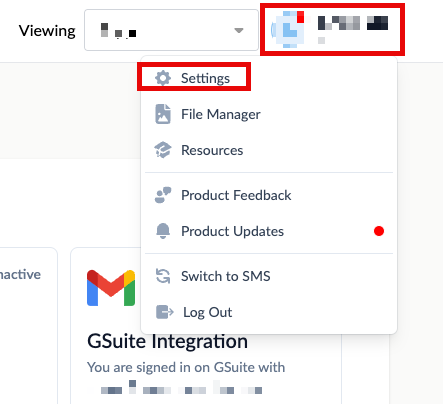Click the Log Out option

click(x=269, y=312)
